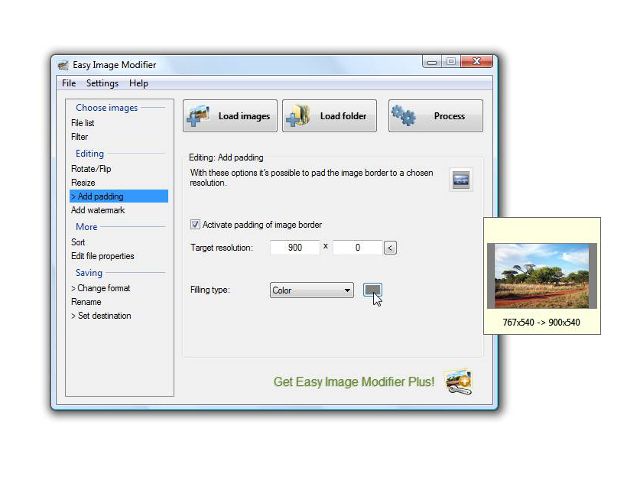Image resolution: width=640 pixels, height=480 pixels.
Task: Open the Help menu
Action: [138, 83]
